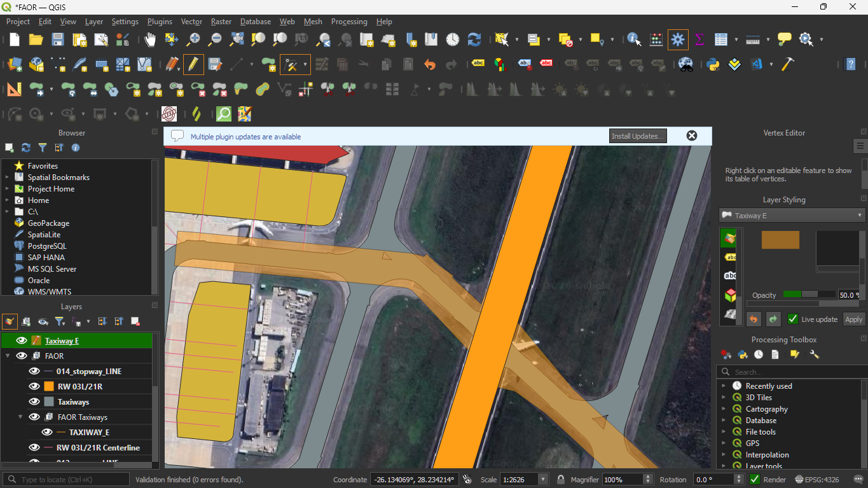Image resolution: width=868 pixels, height=488 pixels.
Task: Click the Install Updates button
Action: point(638,136)
